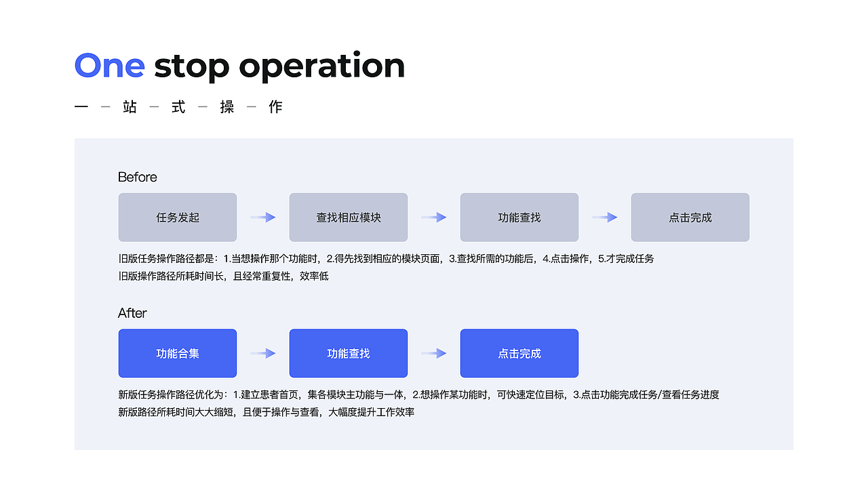The height and width of the screenshot is (488, 868).
Task: Click the arrow after 功能合集 box
Action: (263, 353)
